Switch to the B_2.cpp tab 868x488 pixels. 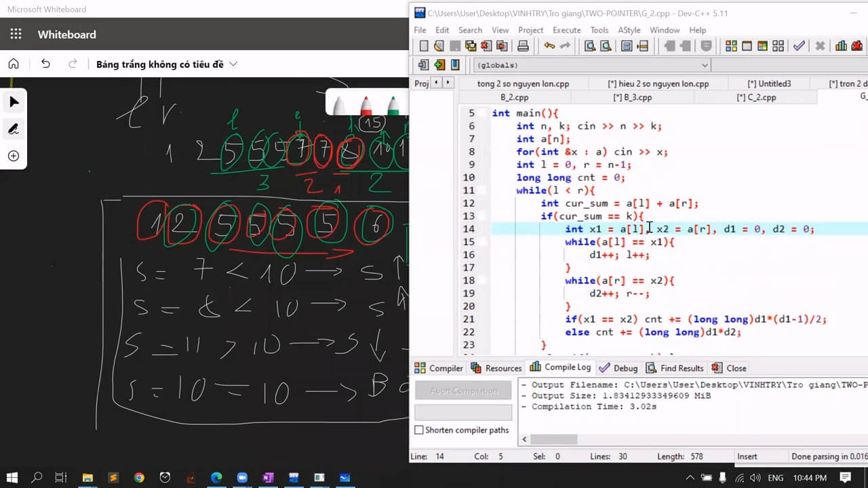coord(514,97)
